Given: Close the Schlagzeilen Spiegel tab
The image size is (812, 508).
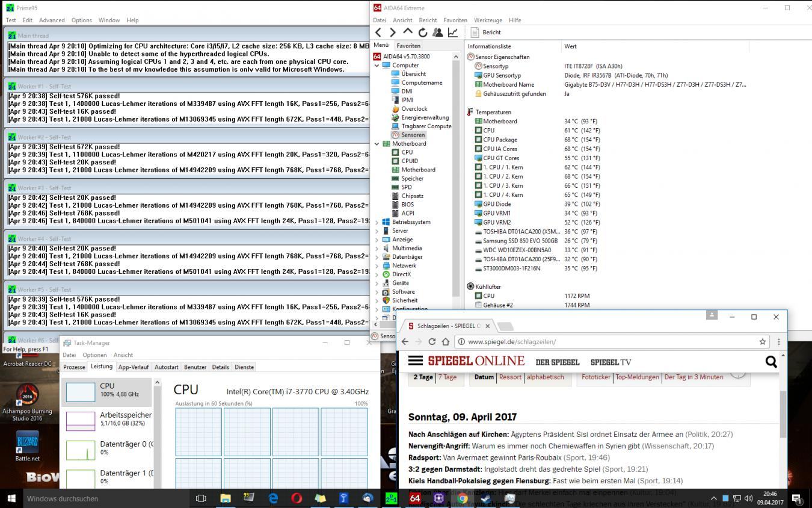Looking at the screenshot, I should [x=487, y=326].
